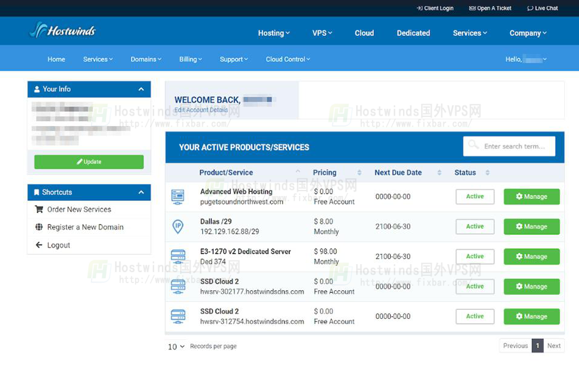Expand the Billing submenu
Viewport: 579px width, 392px height.
[191, 59]
